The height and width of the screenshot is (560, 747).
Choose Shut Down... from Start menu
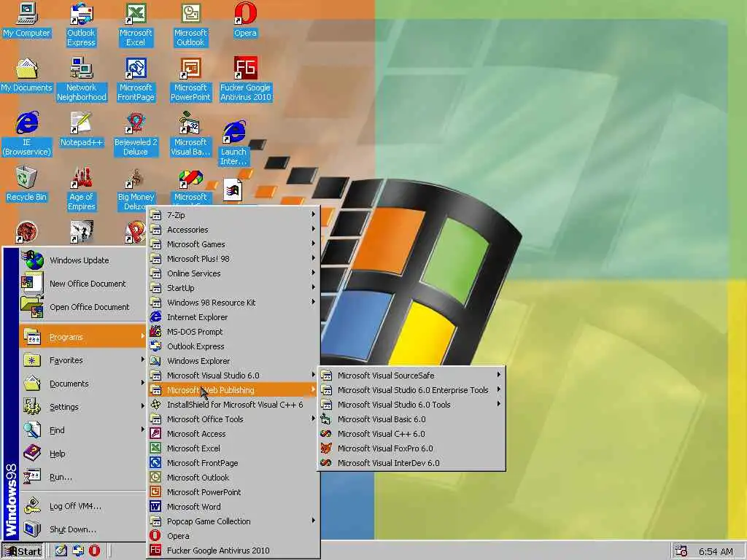tap(83, 529)
